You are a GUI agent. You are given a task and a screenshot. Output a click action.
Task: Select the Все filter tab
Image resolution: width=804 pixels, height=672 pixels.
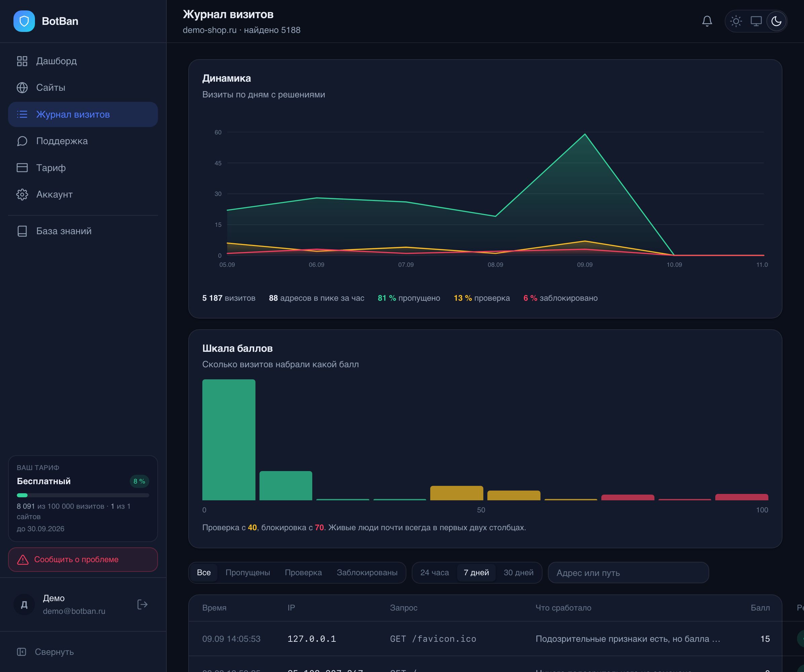[204, 573]
